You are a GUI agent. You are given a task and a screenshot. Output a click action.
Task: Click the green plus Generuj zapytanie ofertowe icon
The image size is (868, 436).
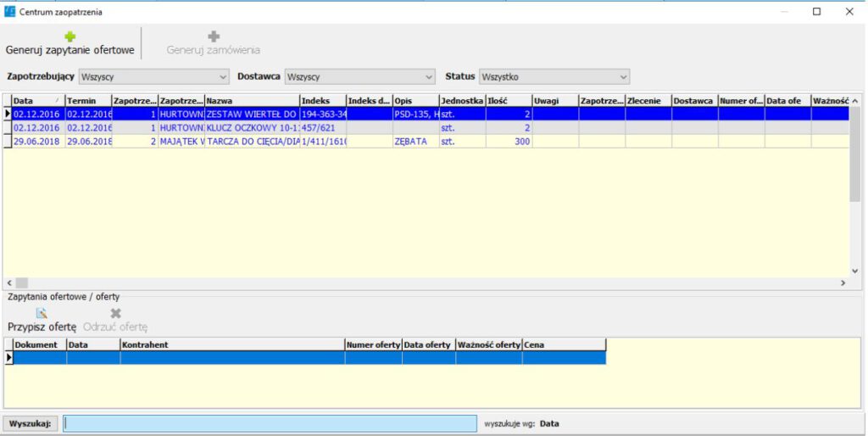(70, 36)
